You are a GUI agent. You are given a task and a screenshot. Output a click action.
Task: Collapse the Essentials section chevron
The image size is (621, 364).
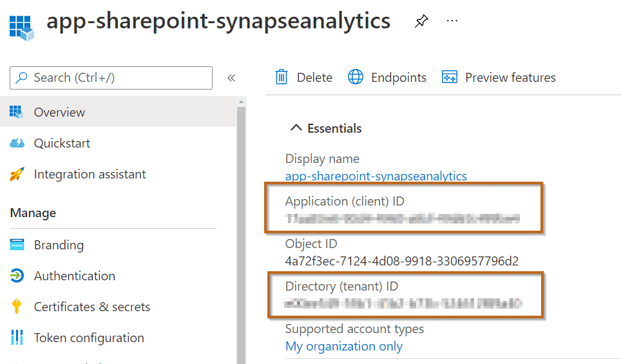pos(296,128)
